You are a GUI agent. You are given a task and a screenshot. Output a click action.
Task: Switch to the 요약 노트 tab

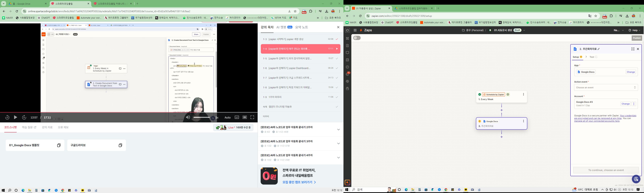(x=301, y=27)
